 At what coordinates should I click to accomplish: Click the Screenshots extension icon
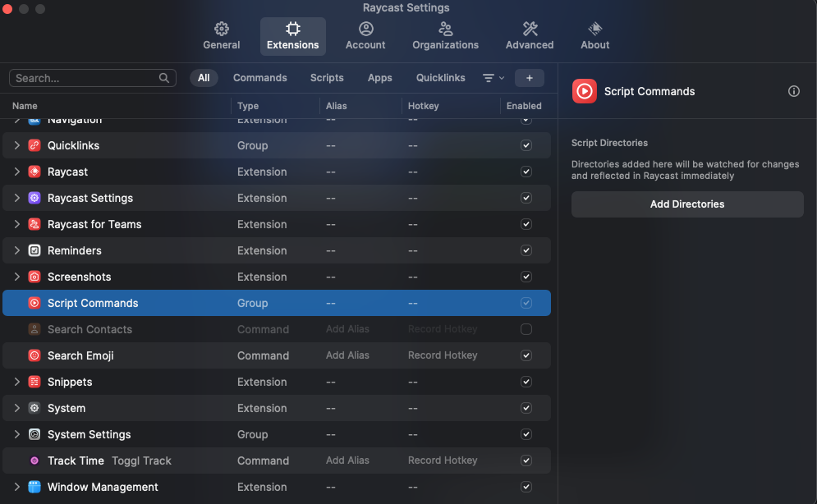click(x=34, y=277)
